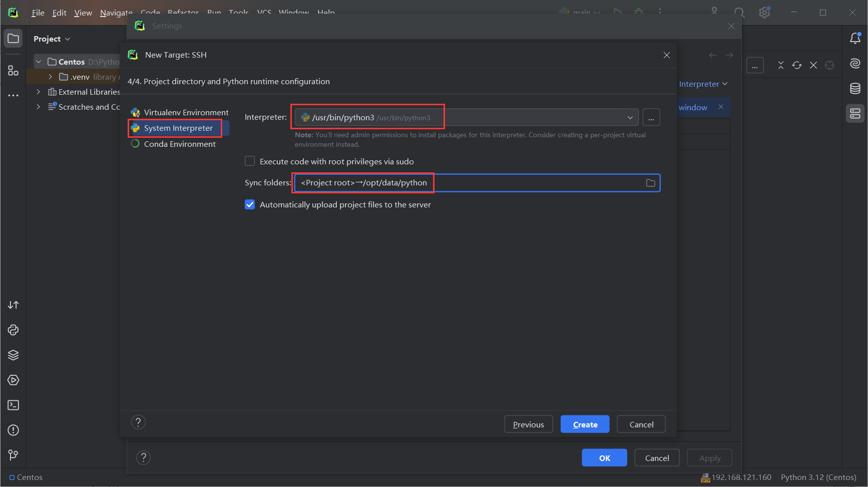Image resolution: width=868 pixels, height=487 pixels.
Task: Open the more actions vertical dots in toolbar
Action: point(660,12)
